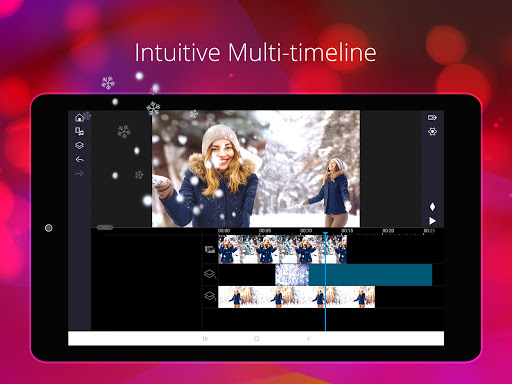The image size is (512, 384).
Task: Export the video using the produce icon
Action: point(432,117)
